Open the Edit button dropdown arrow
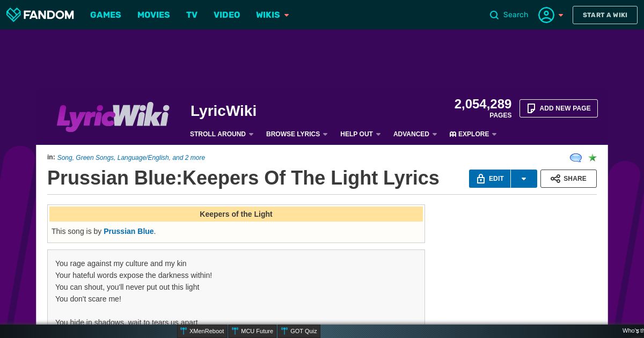This screenshot has width=644, height=338. (524, 179)
